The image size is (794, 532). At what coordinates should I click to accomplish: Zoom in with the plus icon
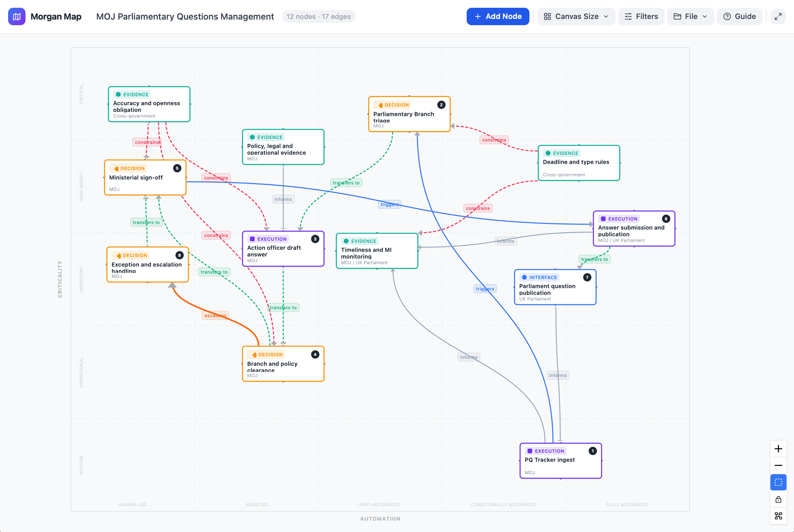pyautogui.click(x=778, y=448)
